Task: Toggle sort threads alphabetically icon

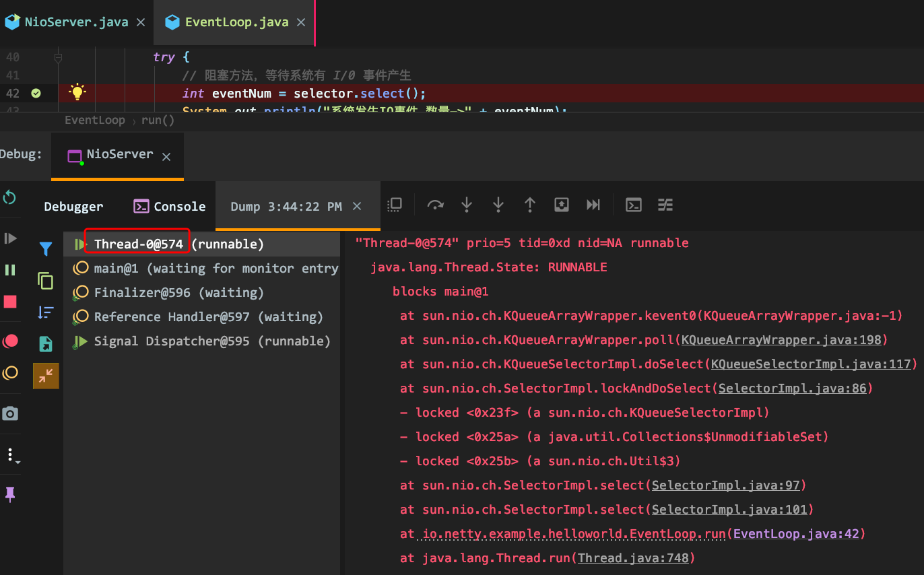Action: click(x=46, y=312)
